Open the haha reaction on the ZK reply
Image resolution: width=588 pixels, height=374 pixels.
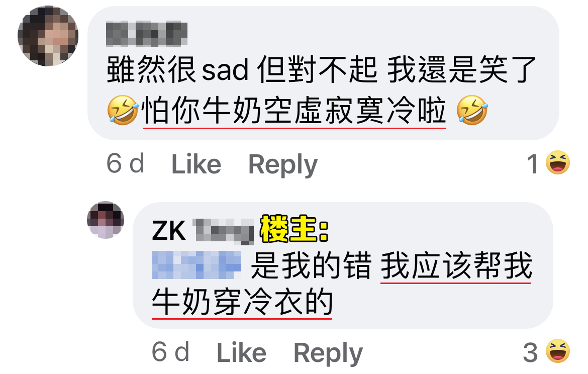558,351
